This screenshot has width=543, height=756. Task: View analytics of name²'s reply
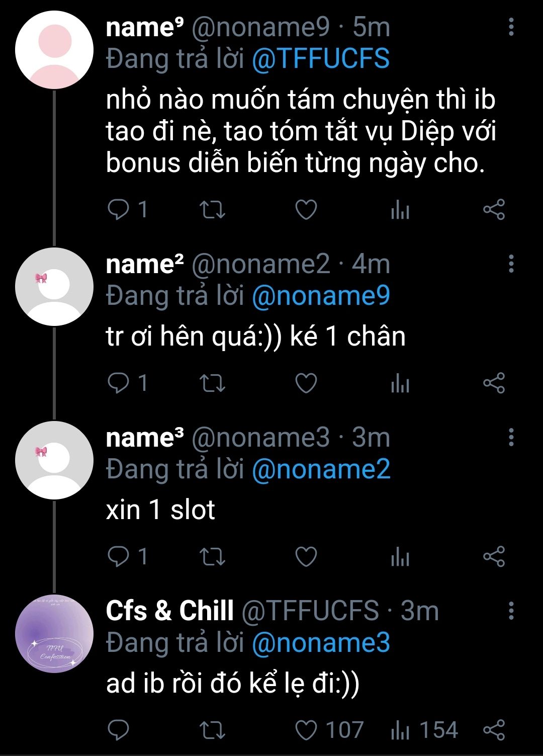point(400,384)
